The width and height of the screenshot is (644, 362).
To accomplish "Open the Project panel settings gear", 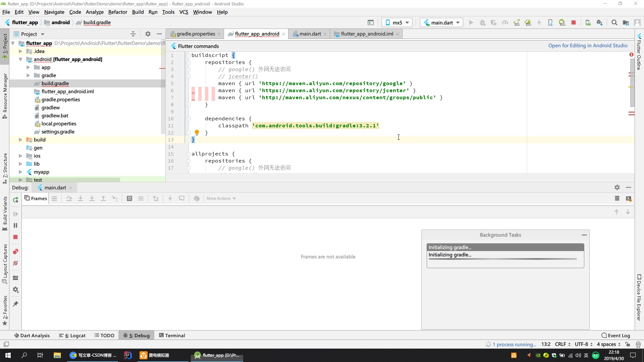I will pyautogui.click(x=148, y=34).
